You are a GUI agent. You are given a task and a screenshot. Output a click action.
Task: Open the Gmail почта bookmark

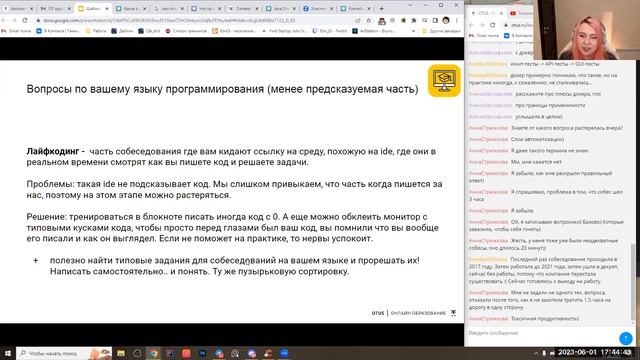(x=16, y=31)
